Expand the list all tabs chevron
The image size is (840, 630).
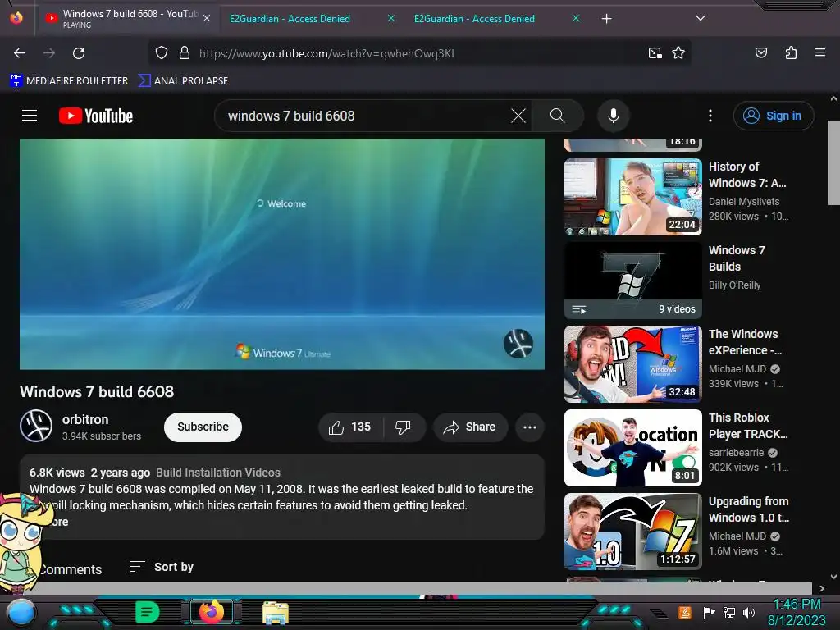click(x=700, y=18)
